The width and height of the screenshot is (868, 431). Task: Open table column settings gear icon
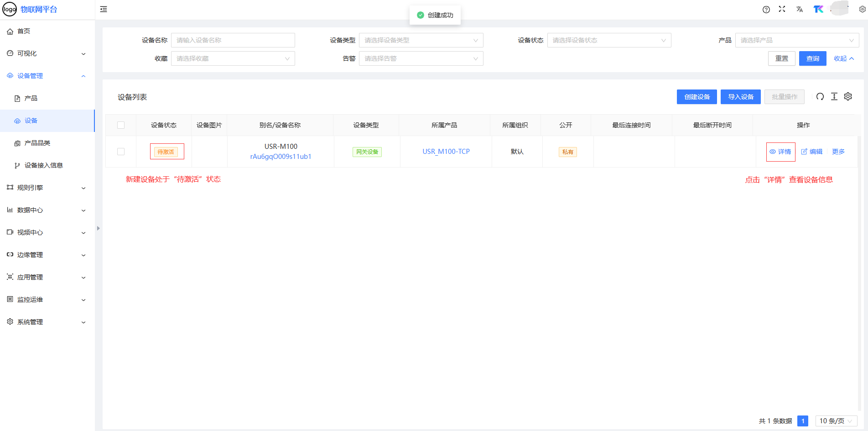tap(848, 96)
